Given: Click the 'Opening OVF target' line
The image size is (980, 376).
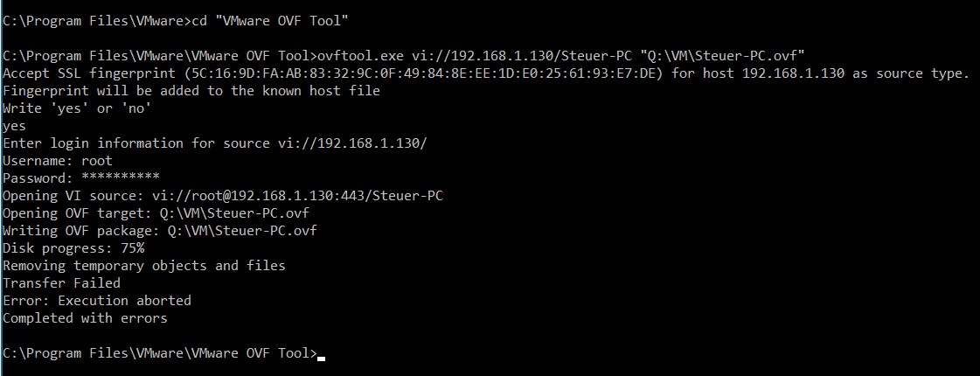Looking at the screenshot, I should pos(160,213).
